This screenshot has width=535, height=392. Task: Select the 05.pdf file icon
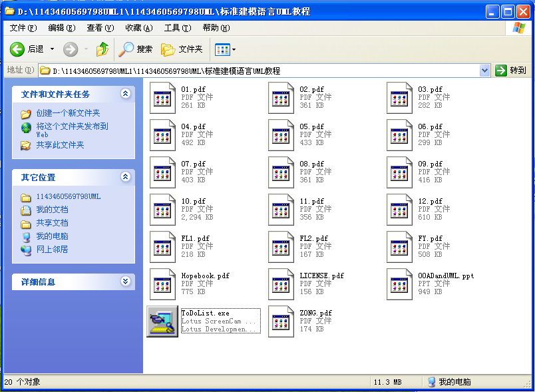tap(281, 135)
